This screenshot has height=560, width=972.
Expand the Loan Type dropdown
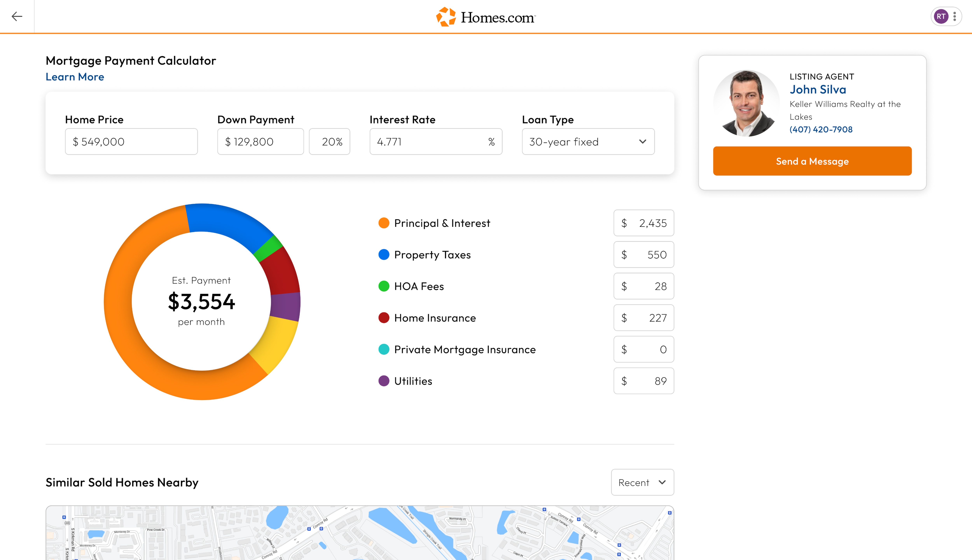[x=588, y=142]
